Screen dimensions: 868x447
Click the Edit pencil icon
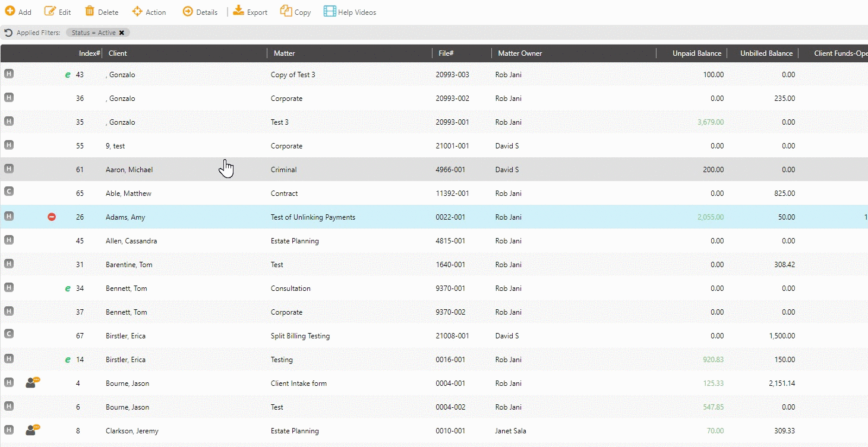coord(50,11)
